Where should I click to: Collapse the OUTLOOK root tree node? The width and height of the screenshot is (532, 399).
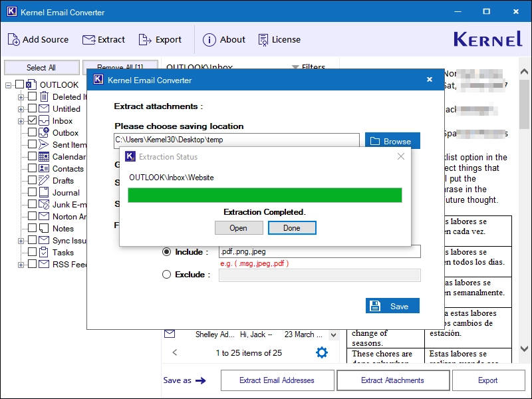pos(8,85)
